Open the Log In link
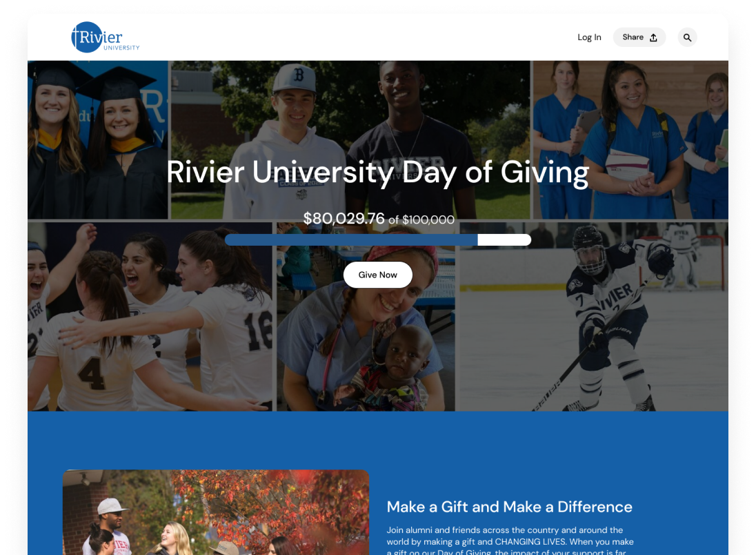 tap(589, 37)
